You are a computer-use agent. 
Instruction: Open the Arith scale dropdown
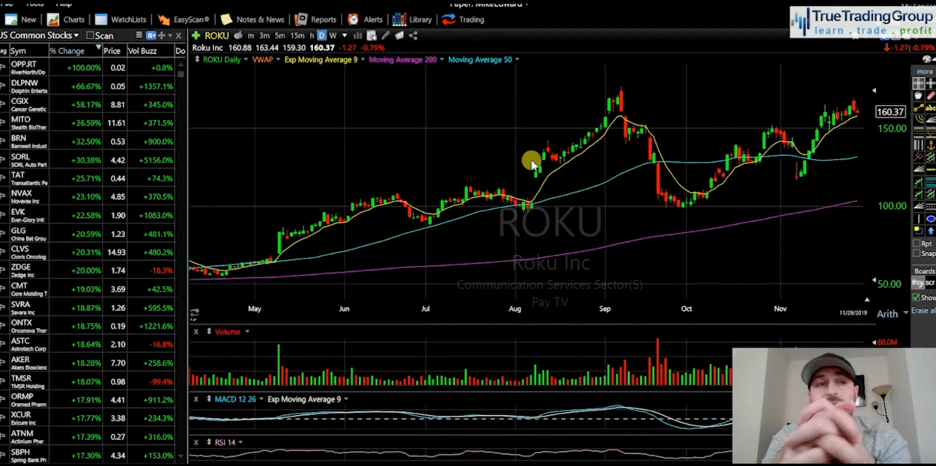pyautogui.click(x=907, y=313)
